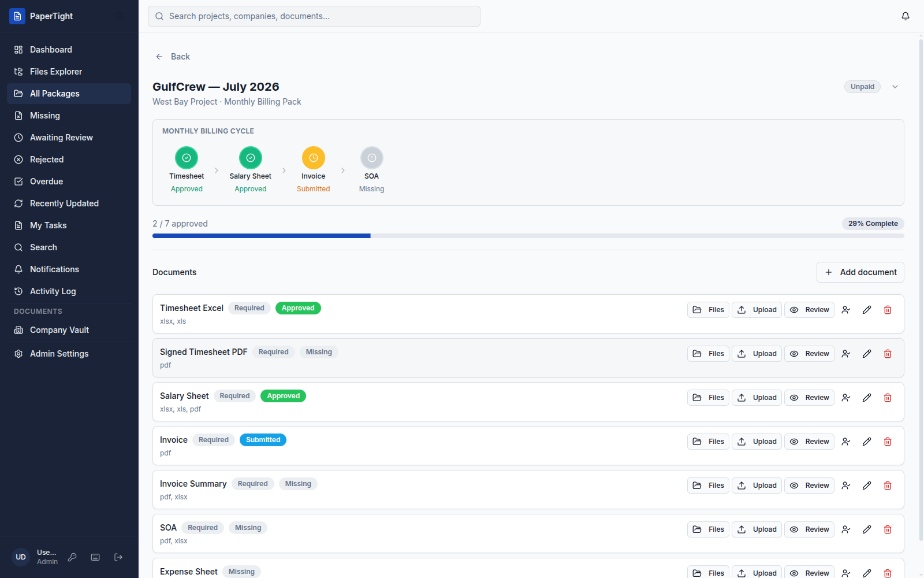Click the notification bell icon in top bar
This screenshot has height=578, width=924.
[x=905, y=16]
